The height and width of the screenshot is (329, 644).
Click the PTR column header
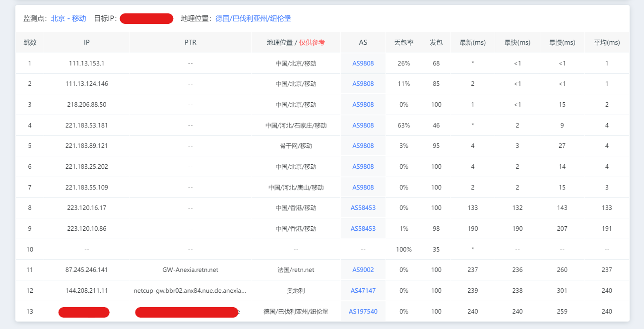tap(191, 43)
